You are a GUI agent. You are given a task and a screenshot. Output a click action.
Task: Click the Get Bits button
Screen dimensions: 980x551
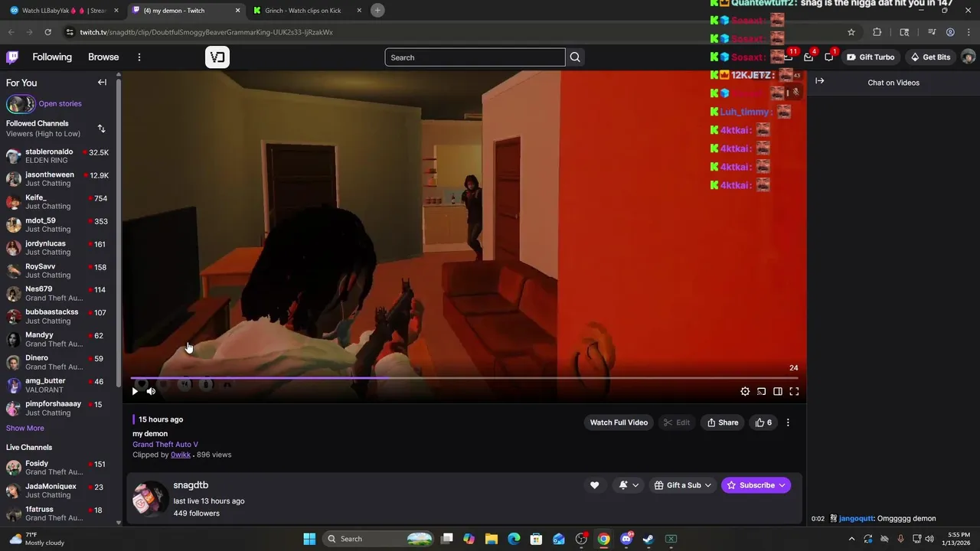click(930, 57)
